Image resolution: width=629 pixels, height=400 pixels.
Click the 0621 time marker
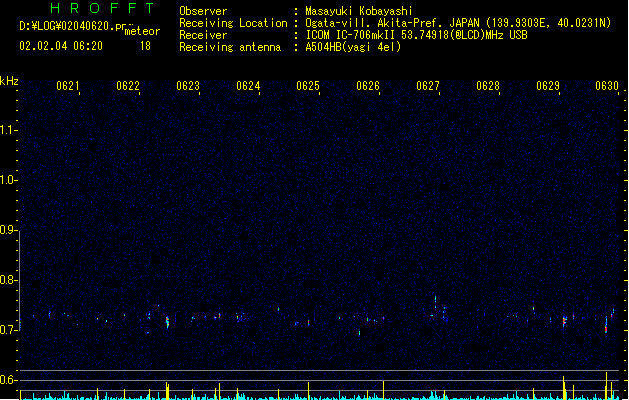pos(68,86)
